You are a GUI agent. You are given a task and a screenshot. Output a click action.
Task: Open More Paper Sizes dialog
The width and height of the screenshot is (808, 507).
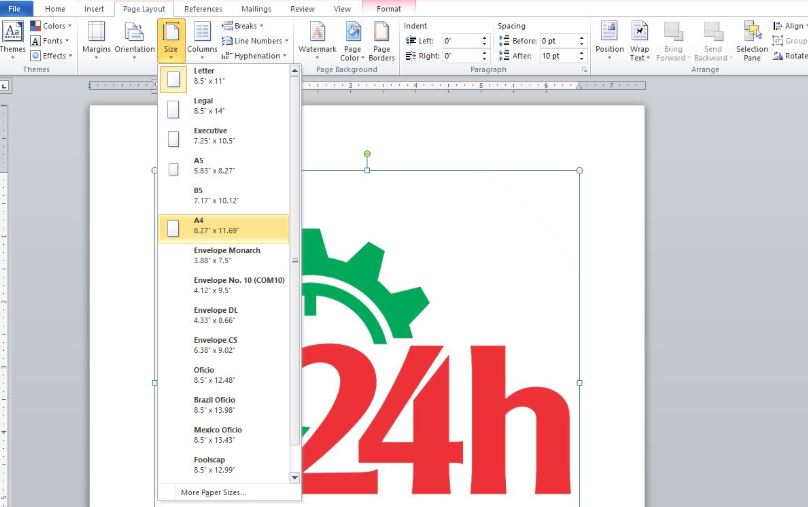point(229,493)
